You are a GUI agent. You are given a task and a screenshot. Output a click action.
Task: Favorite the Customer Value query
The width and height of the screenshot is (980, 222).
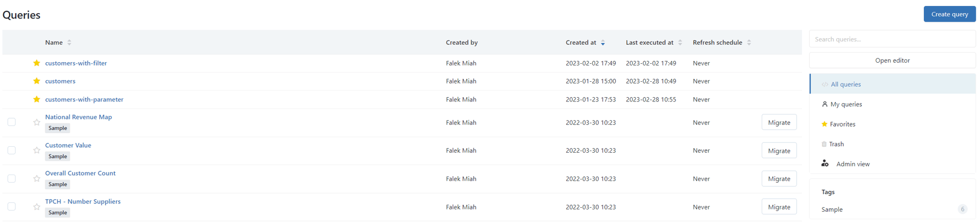point(36,151)
